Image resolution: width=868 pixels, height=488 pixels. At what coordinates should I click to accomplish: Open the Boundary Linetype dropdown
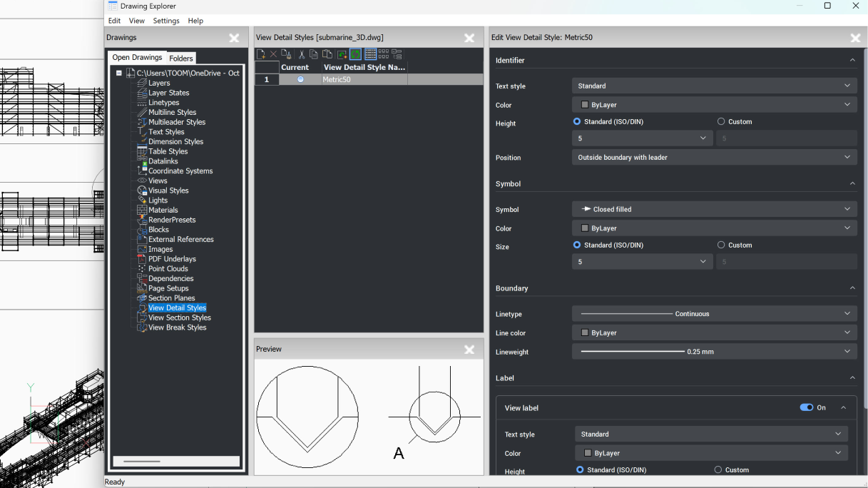click(715, 314)
